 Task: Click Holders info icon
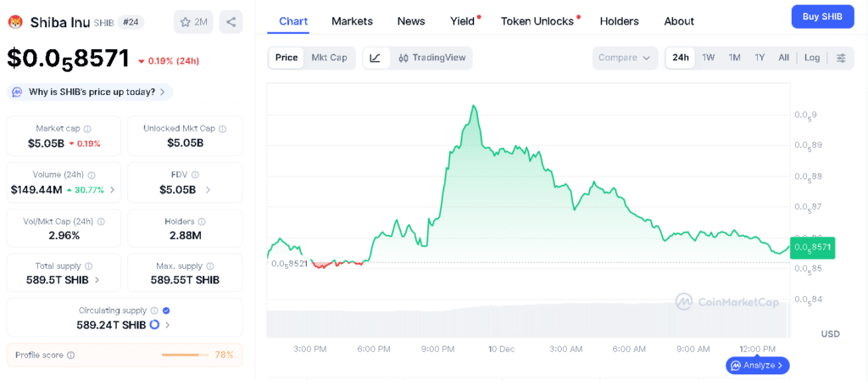pos(201,221)
